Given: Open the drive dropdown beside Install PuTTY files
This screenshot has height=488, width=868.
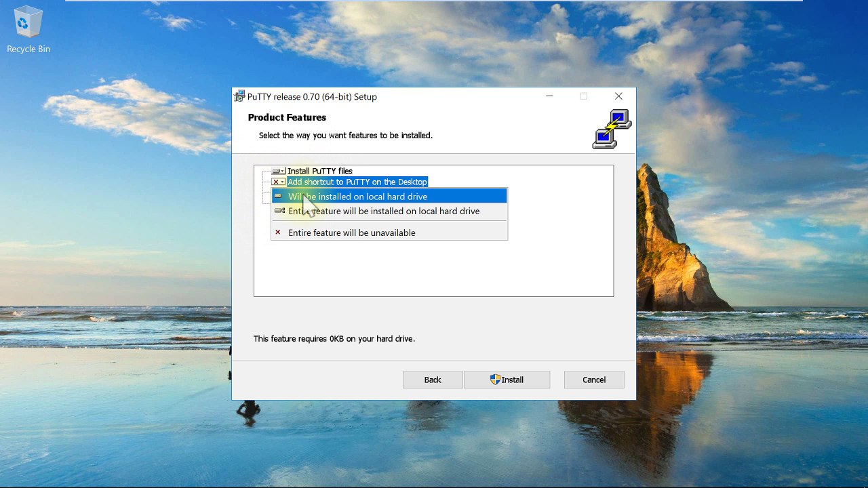Looking at the screenshot, I should [278, 171].
